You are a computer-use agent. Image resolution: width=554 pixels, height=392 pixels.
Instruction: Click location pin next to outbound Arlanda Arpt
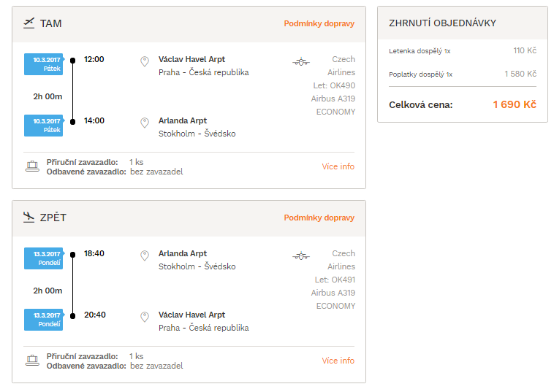(x=145, y=123)
